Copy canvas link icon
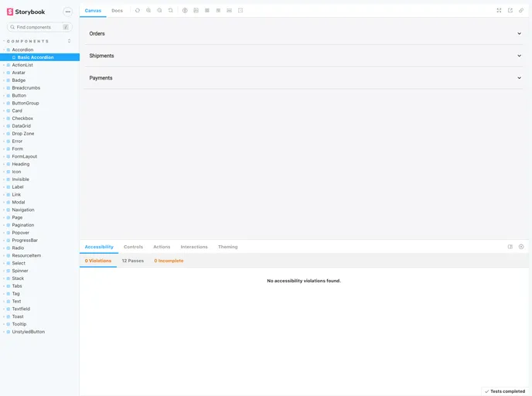 [521, 10]
